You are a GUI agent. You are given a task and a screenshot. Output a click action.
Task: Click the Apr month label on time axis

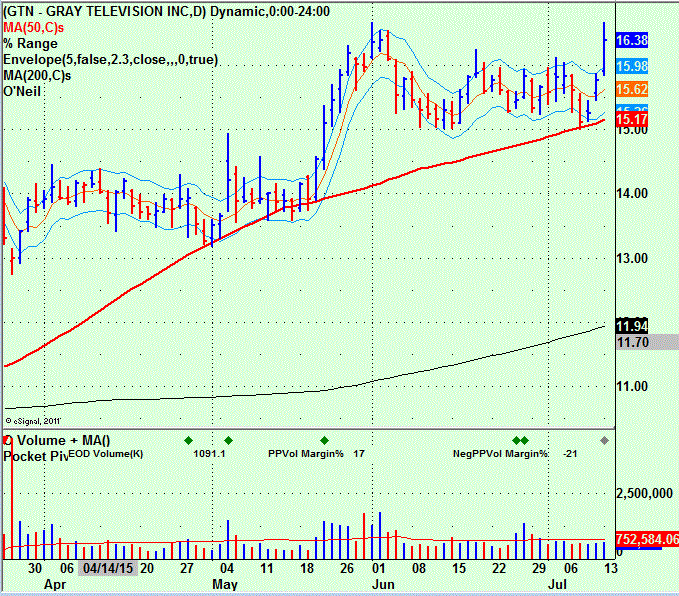(55, 584)
